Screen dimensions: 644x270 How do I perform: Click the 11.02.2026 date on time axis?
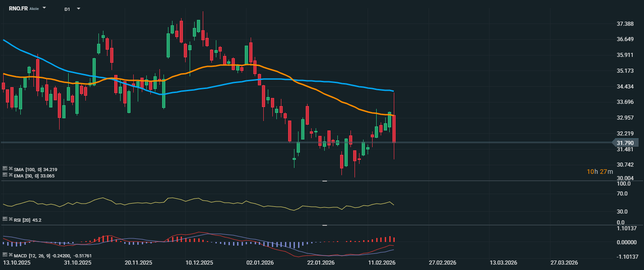[x=383, y=263]
